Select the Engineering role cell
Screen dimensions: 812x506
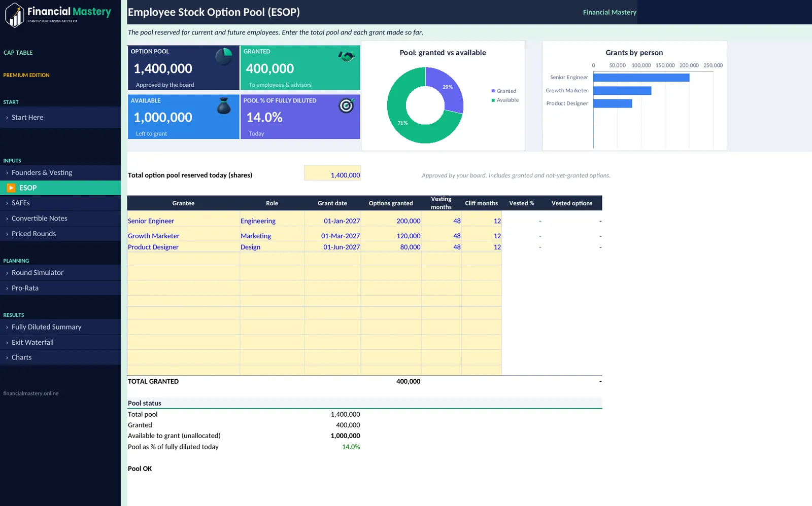click(x=272, y=219)
